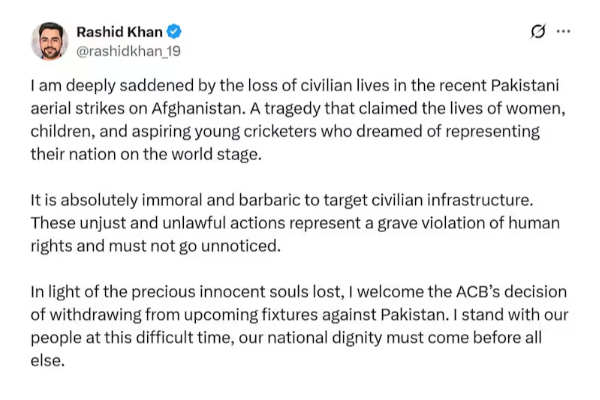Open Rashid Khan's profile picture
Screen dimensions: 600x400
click(x=48, y=40)
